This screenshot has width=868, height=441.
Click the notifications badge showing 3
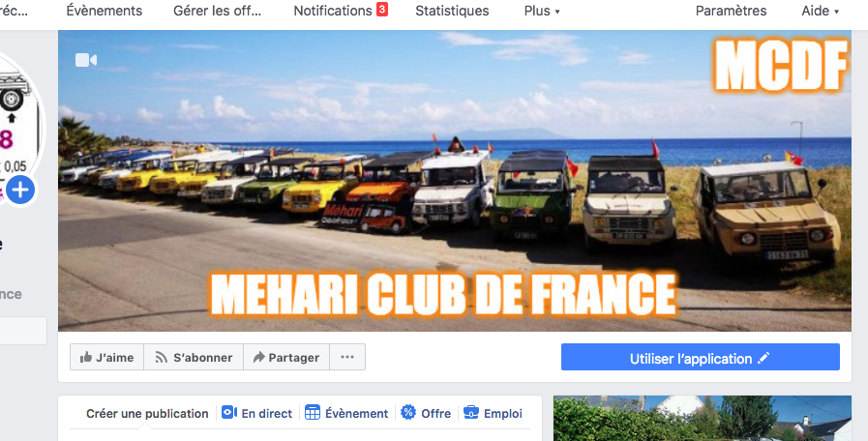click(x=382, y=9)
